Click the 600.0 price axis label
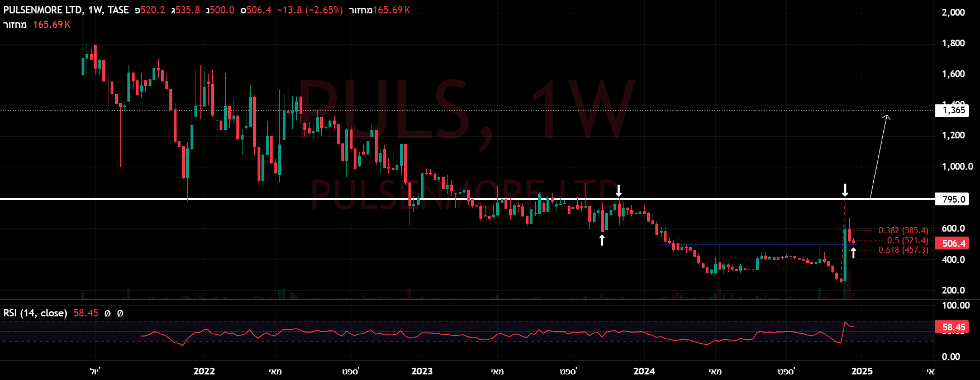 pos(953,228)
